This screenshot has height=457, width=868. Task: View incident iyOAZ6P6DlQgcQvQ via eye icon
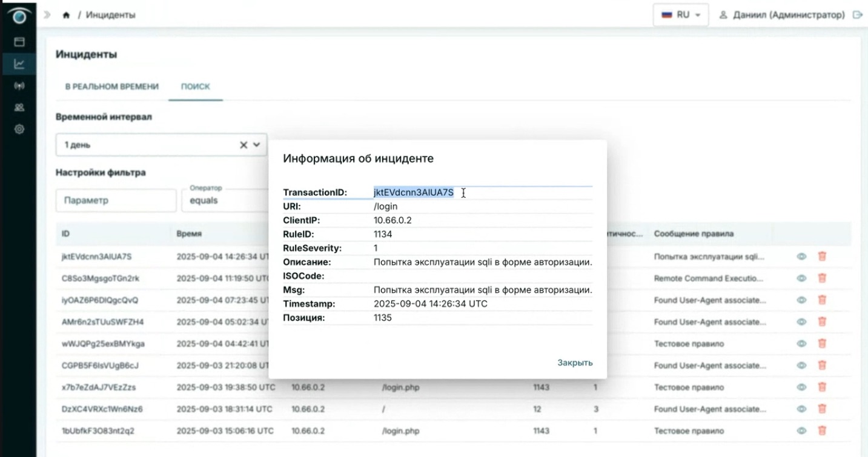click(801, 300)
